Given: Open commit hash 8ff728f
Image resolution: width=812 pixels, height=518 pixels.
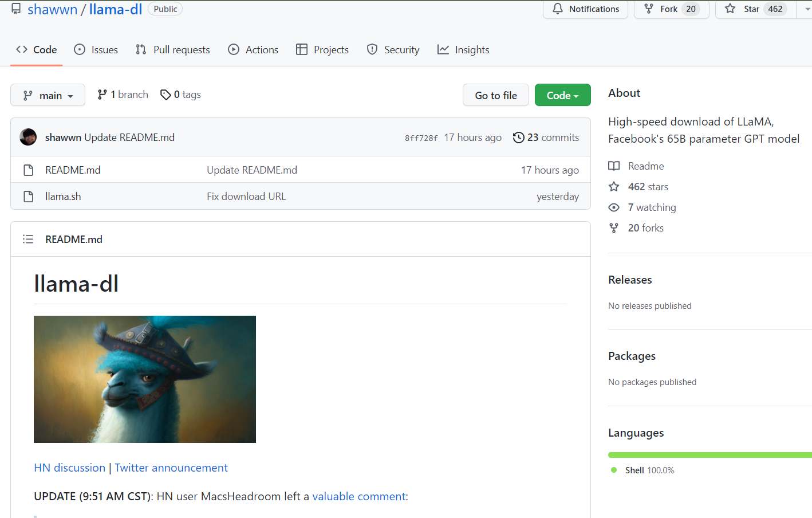Looking at the screenshot, I should click(421, 138).
